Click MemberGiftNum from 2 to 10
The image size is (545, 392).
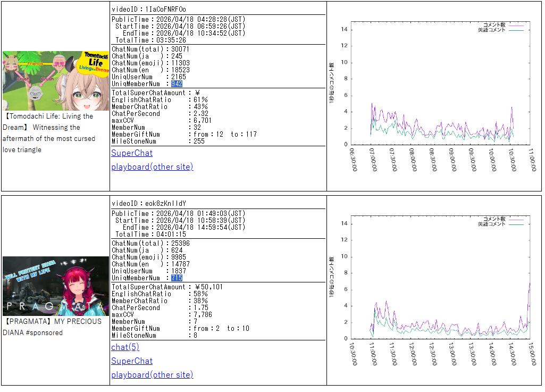click(x=221, y=329)
